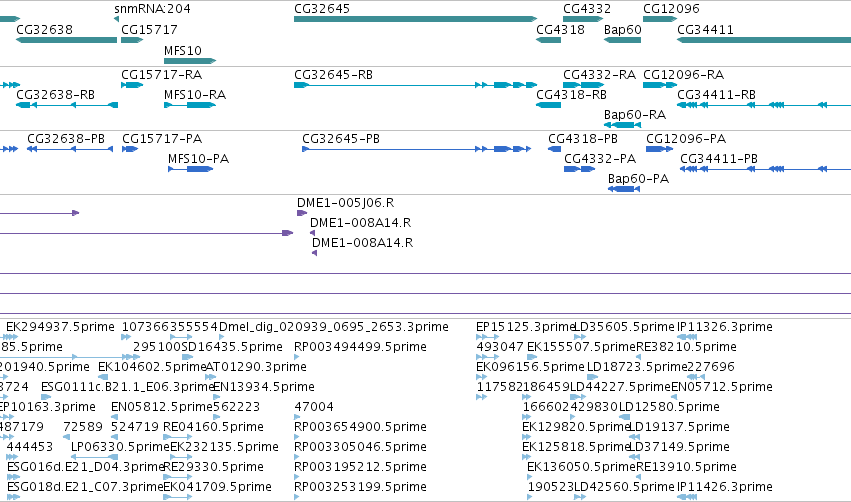Image resolution: width=851 pixels, height=502 pixels.
Task: Click the CG32638 gene name in top track
Action: click(x=45, y=29)
